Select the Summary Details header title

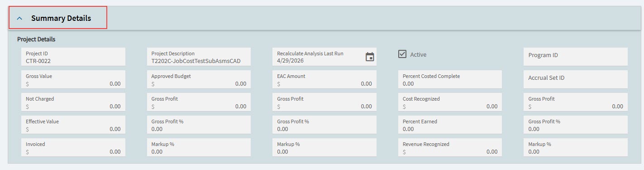click(61, 19)
